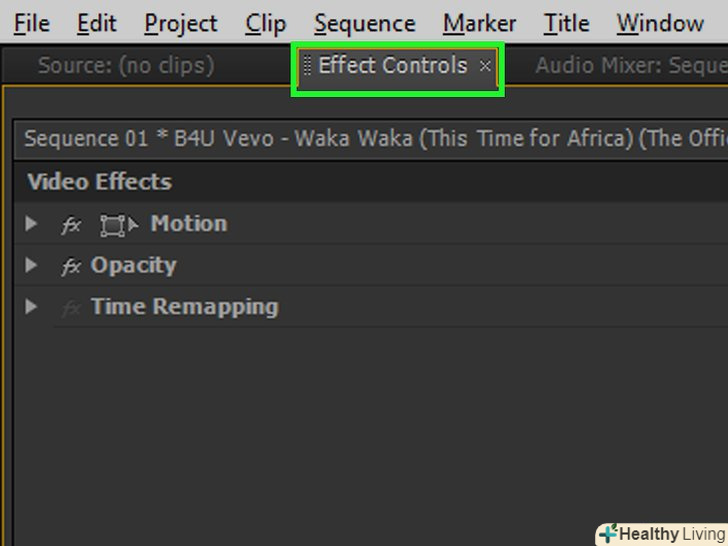Image resolution: width=728 pixels, height=546 pixels.
Task: Close the Effect Controls tab
Action: (x=485, y=66)
